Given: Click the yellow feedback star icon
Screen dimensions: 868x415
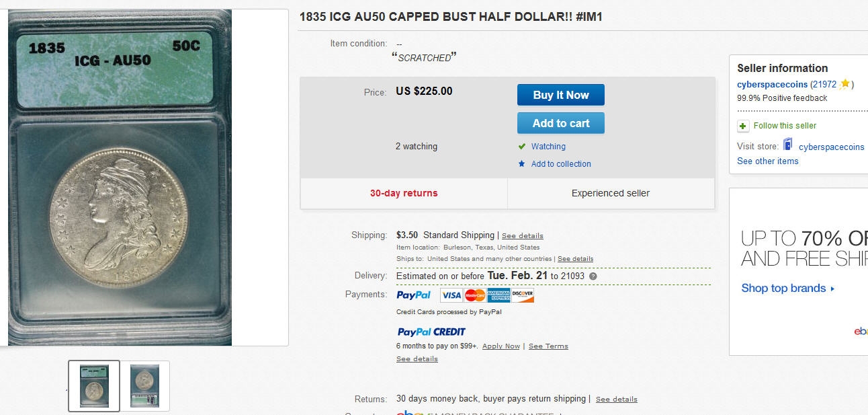Looking at the screenshot, I should click(x=844, y=84).
